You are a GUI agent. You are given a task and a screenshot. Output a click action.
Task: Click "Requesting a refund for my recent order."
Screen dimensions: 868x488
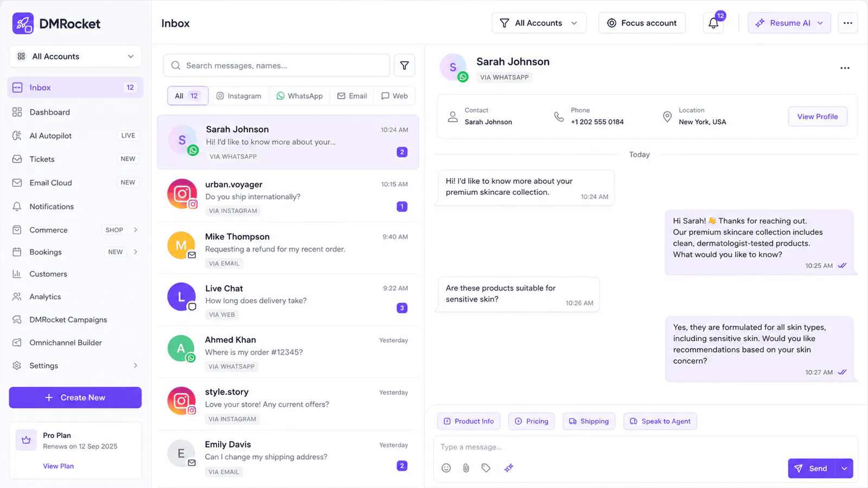tap(275, 249)
